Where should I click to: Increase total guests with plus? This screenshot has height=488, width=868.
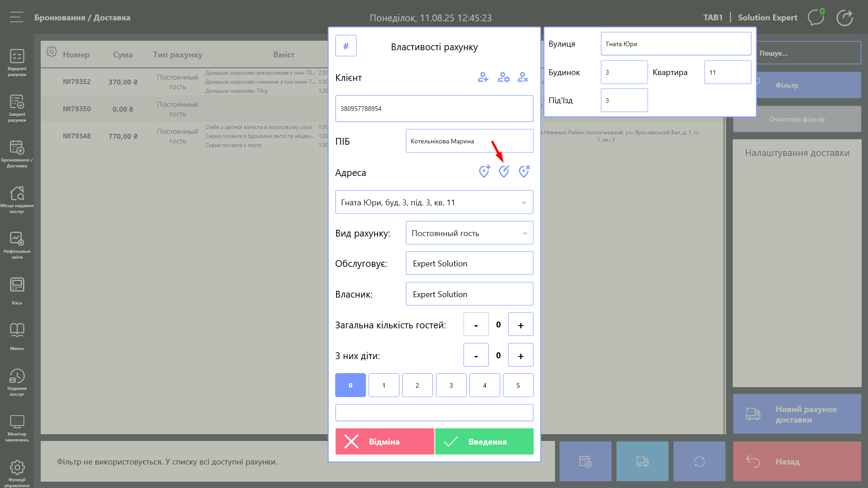[x=521, y=325]
